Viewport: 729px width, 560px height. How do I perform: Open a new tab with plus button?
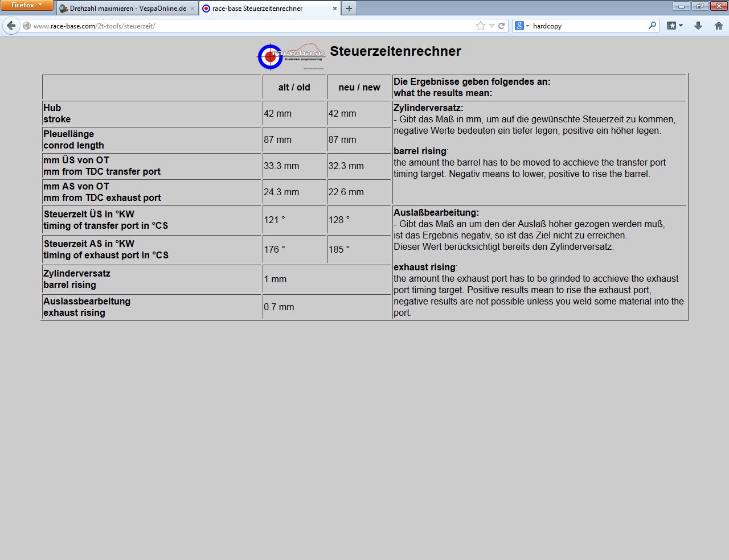point(349,9)
